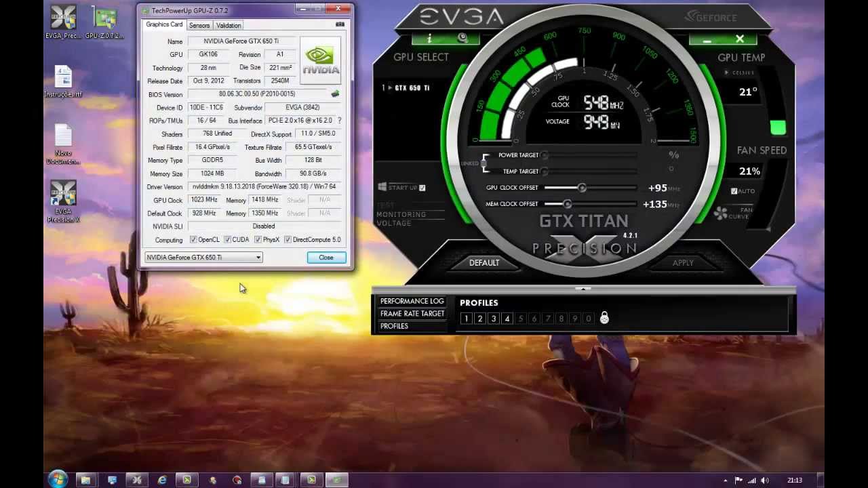Toggle fan speed Auto checkbox

[734, 191]
